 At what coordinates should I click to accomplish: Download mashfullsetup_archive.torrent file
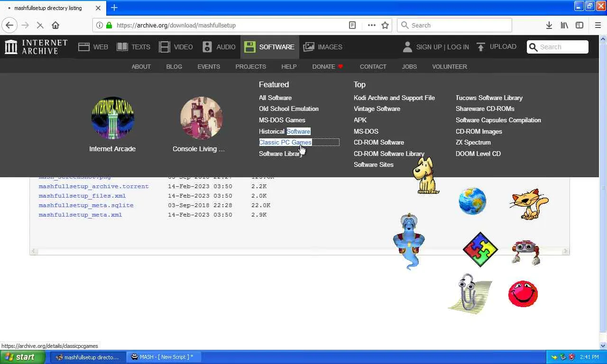coord(94,186)
